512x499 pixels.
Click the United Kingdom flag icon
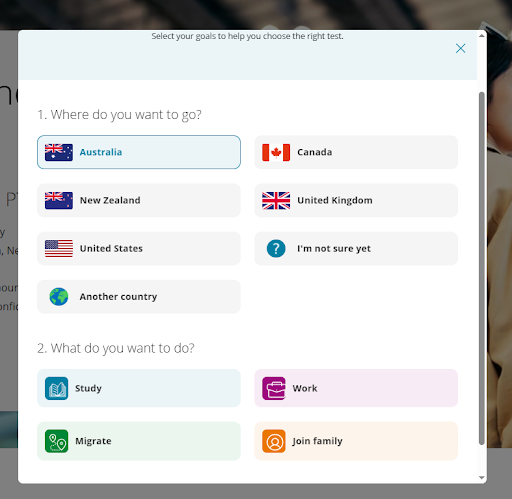pos(276,200)
